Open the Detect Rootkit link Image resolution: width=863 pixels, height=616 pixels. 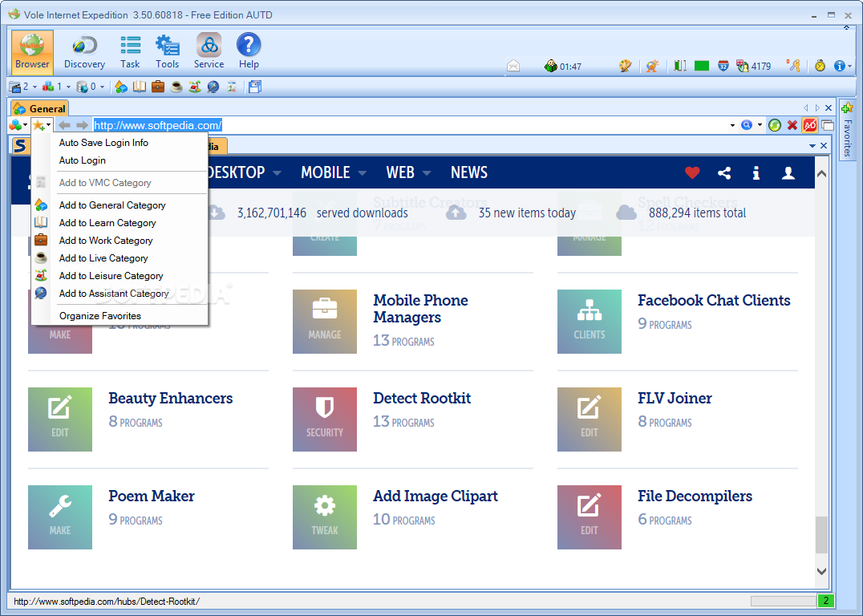coord(422,398)
